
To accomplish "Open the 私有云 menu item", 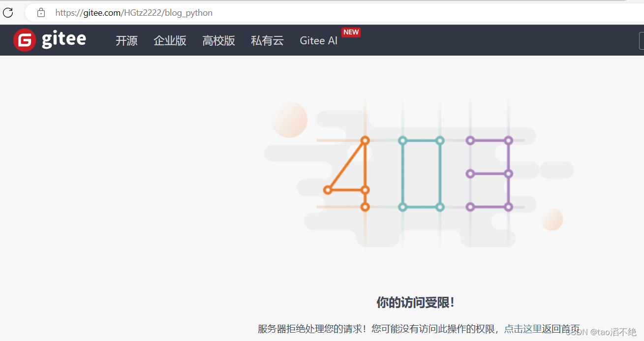I will click(267, 41).
